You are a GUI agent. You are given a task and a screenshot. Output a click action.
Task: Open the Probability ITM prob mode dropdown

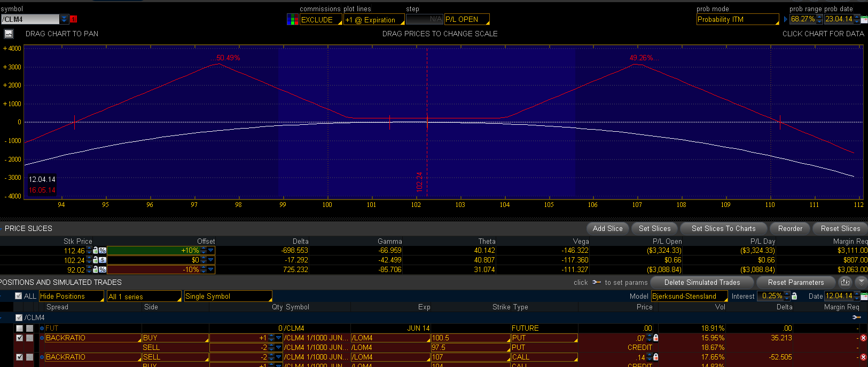(x=738, y=19)
